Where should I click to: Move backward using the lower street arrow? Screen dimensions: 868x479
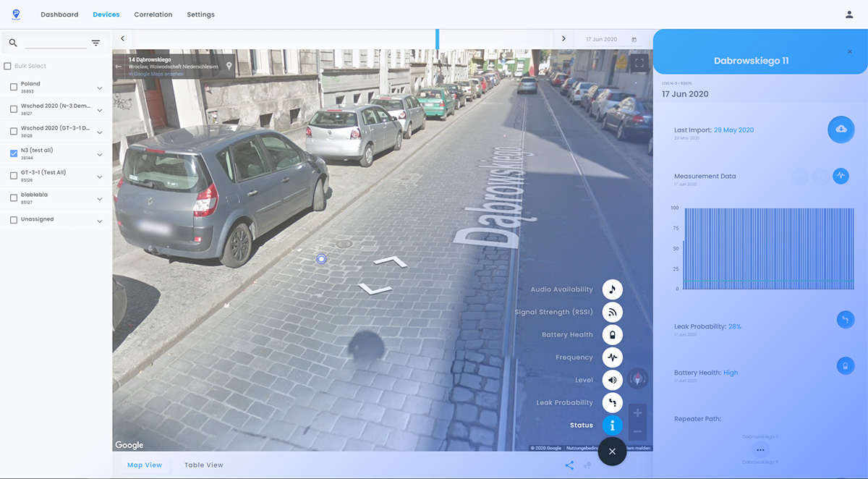coord(375,289)
